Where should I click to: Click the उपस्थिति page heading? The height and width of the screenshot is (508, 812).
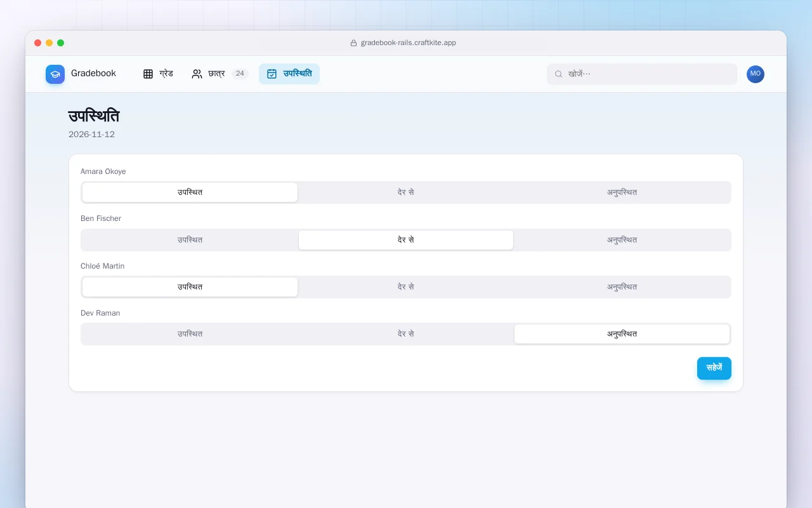click(x=94, y=116)
